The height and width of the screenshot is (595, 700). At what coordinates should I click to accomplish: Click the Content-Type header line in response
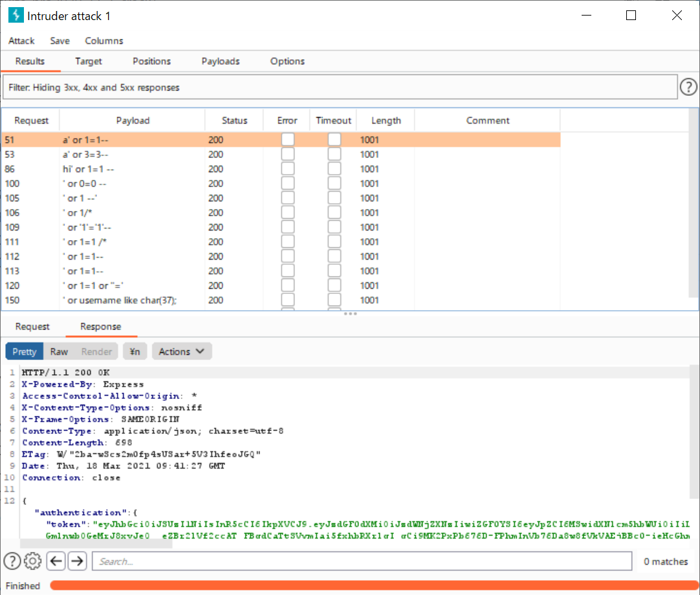pyautogui.click(x=153, y=431)
